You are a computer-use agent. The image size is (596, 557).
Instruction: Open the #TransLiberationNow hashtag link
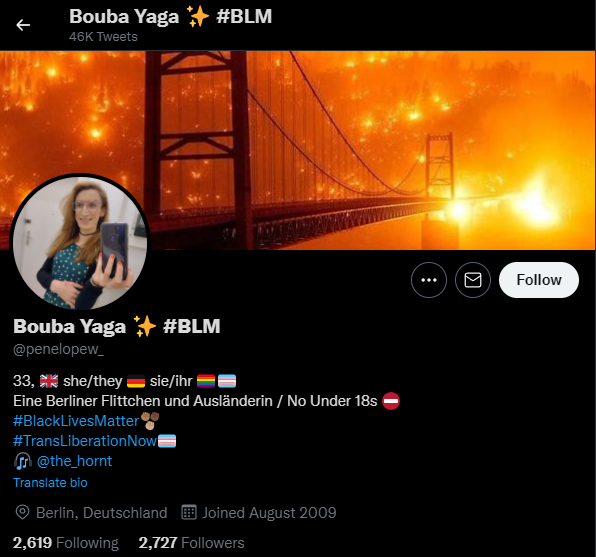coord(85,441)
